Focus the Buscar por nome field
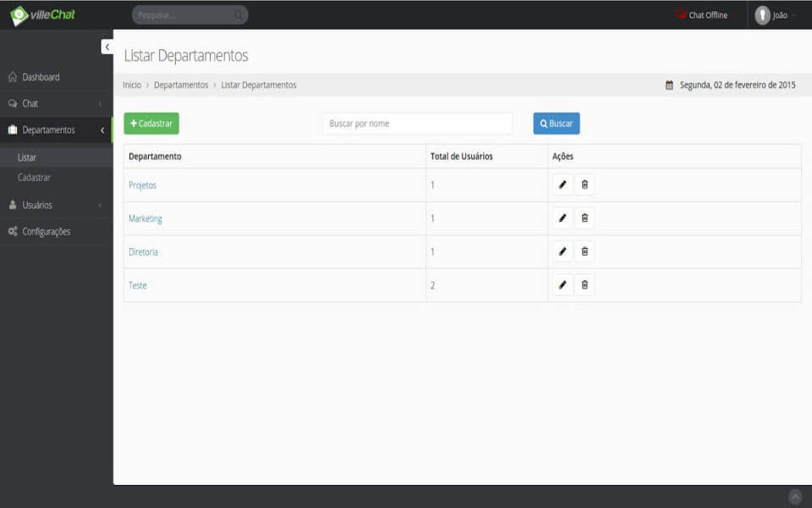 coord(417,124)
